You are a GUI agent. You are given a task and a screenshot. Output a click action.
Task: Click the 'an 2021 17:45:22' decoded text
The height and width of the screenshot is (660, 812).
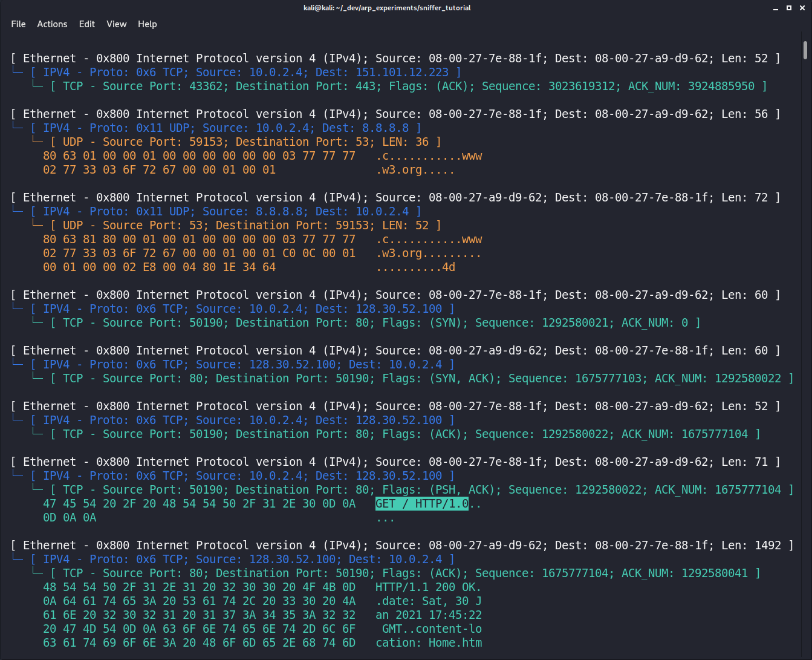(429, 615)
